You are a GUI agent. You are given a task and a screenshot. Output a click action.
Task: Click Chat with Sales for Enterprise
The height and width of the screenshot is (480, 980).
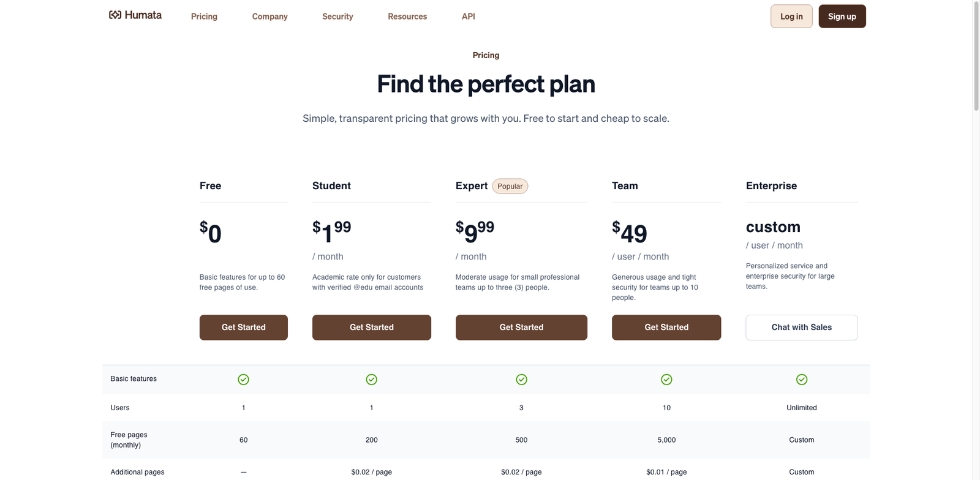801,328
